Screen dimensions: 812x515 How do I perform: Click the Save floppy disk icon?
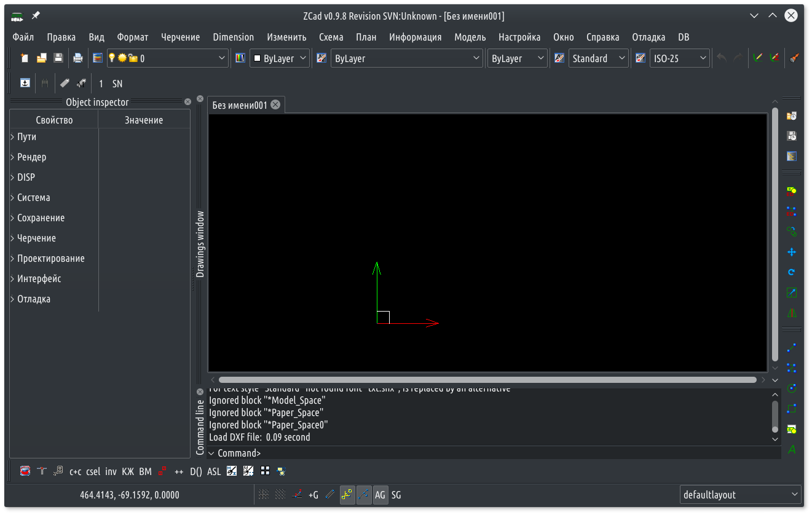(58, 58)
